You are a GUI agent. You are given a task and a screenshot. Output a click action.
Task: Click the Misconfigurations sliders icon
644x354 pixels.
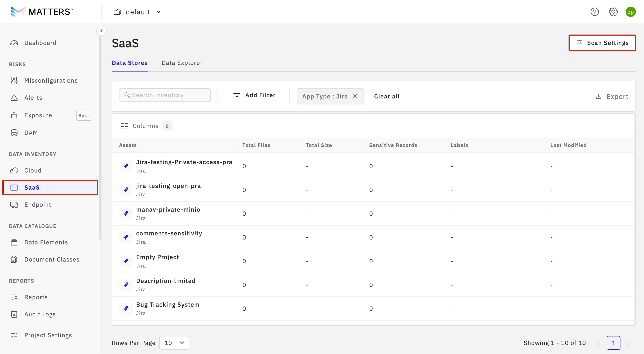point(14,80)
